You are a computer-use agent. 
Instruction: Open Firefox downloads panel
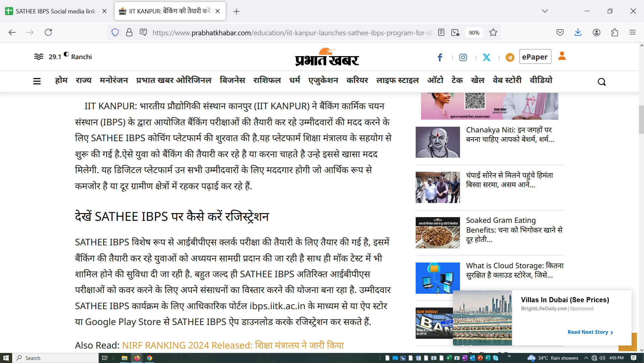[578, 33]
